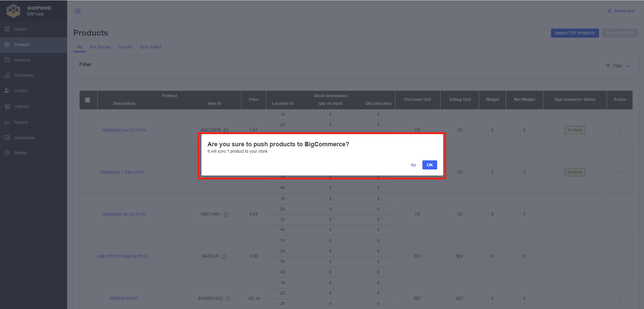Click the Price column header
644x309 pixels.
point(254,100)
